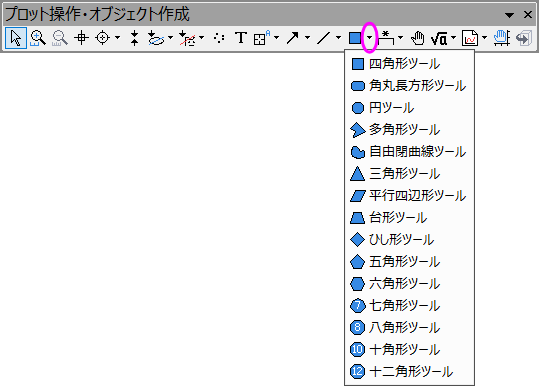Choose 八角形ツール from the shape menu
The width and height of the screenshot is (539, 386).
[409, 328]
